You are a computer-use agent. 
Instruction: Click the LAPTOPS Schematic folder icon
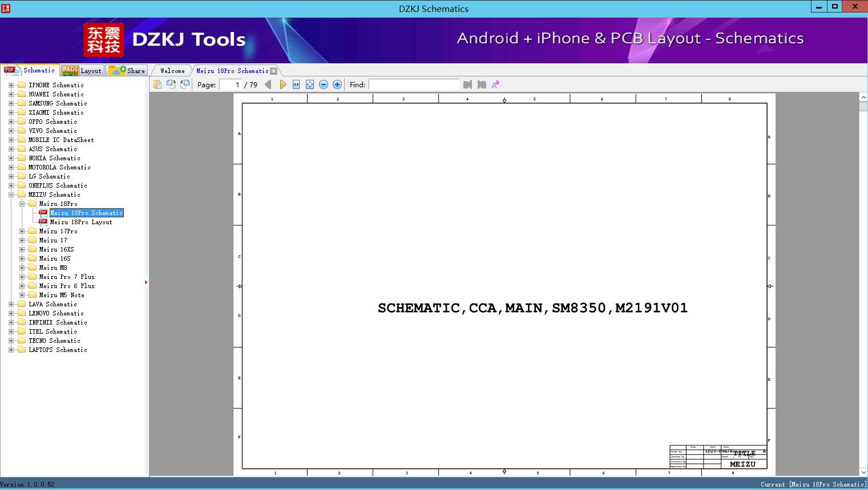pyautogui.click(x=22, y=350)
